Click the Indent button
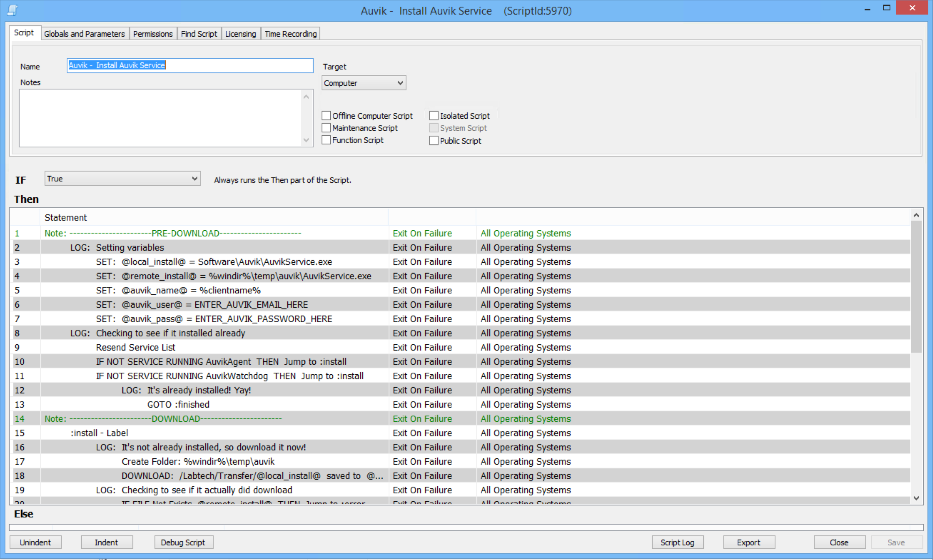Viewport: 933px width, 560px height. [106, 542]
